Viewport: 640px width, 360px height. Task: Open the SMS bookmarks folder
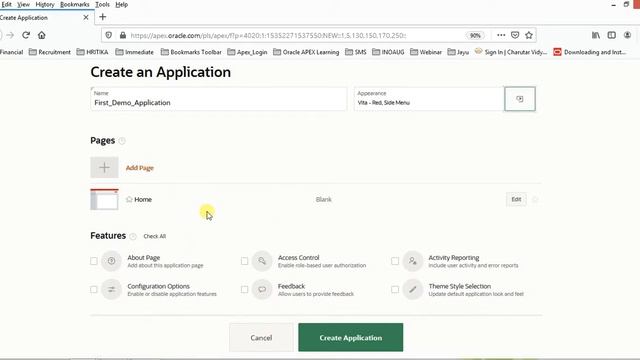pyautogui.click(x=356, y=52)
